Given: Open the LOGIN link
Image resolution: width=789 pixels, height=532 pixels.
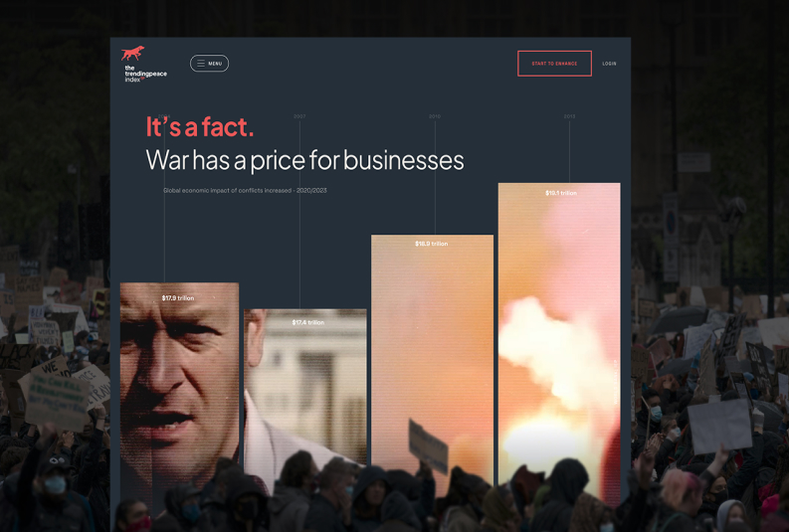Looking at the screenshot, I should tap(609, 64).
